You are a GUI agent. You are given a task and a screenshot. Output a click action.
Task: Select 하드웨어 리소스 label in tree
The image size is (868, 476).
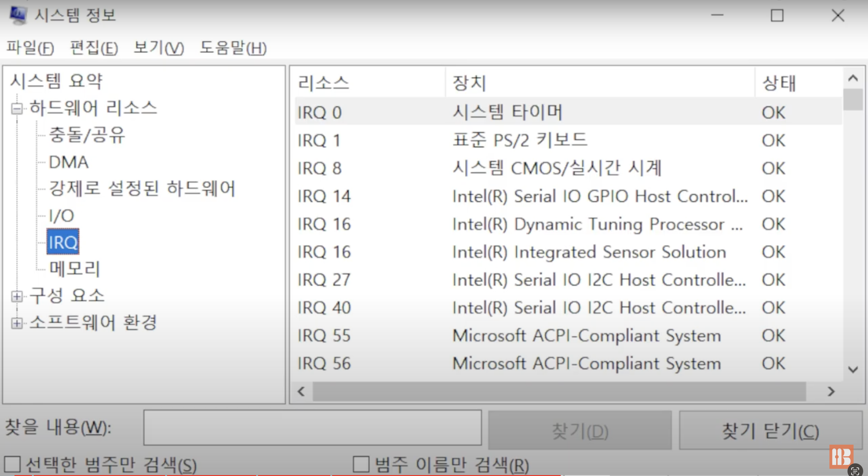coord(93,108)
